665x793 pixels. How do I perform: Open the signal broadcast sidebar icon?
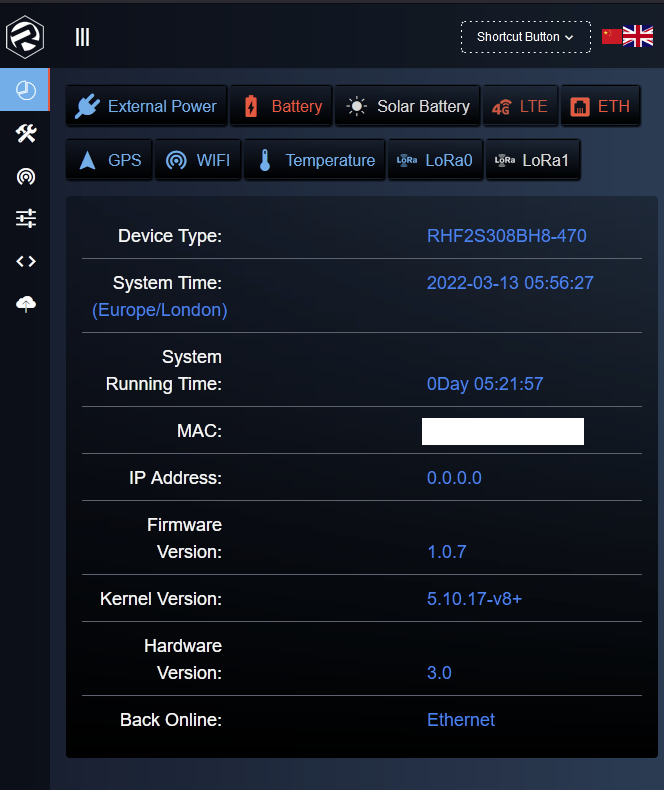(x=26, y=177)
